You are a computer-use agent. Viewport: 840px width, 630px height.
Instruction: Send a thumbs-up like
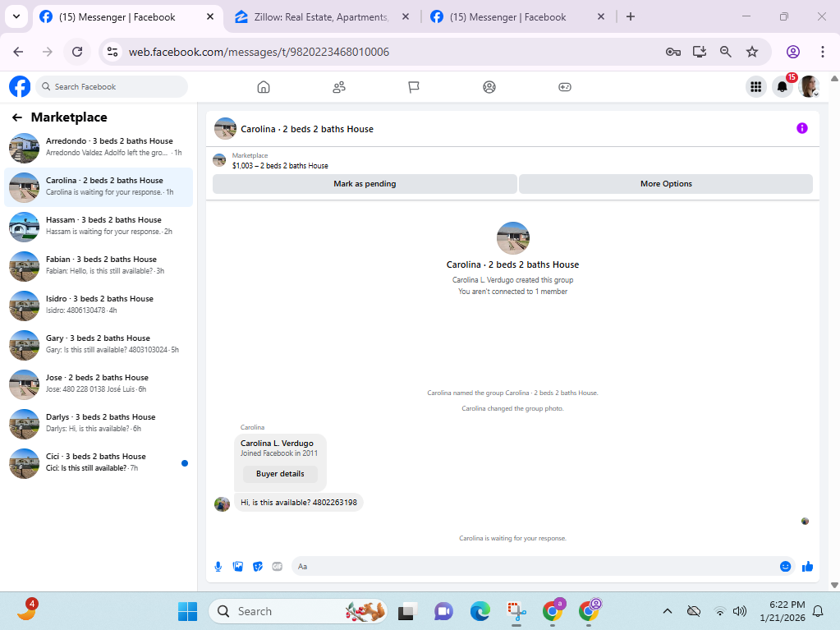pyautogui.click(x=807, y=566)
